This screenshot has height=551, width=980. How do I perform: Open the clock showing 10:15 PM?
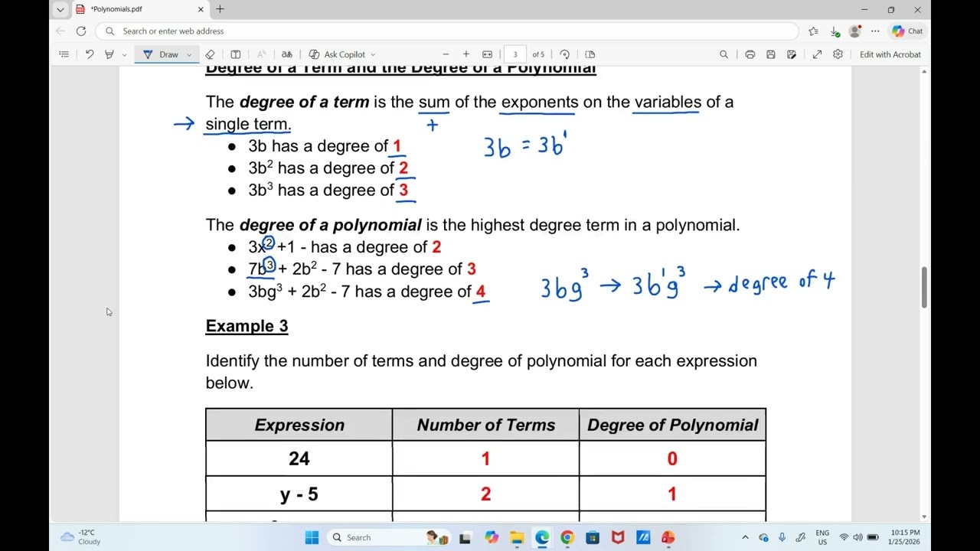pos(905,537)
